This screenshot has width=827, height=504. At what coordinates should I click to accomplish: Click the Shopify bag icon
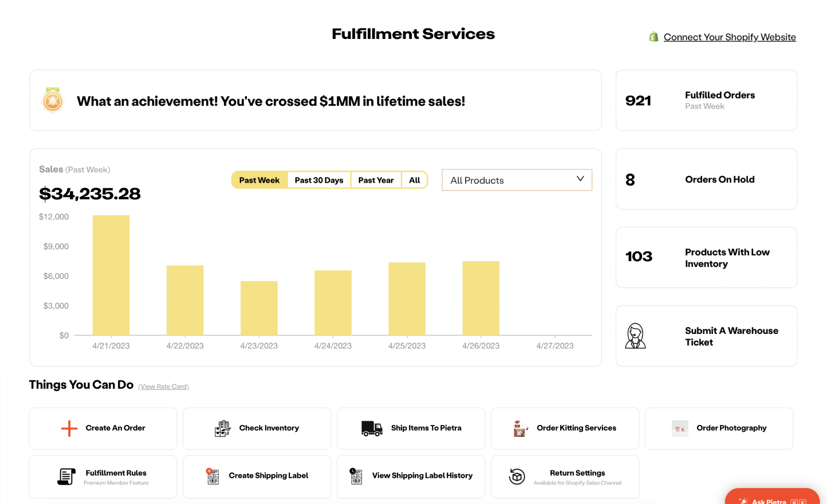click(x=653, y=37)
